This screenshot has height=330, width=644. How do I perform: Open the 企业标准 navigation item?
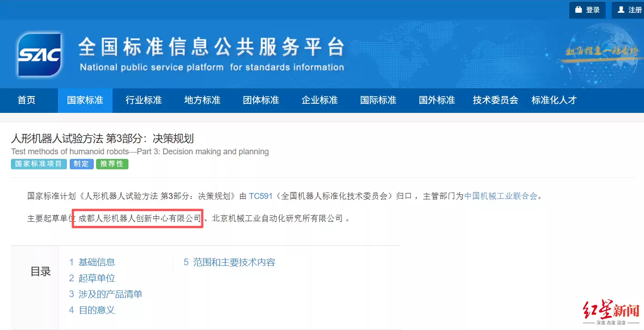[x=320, y=100]
